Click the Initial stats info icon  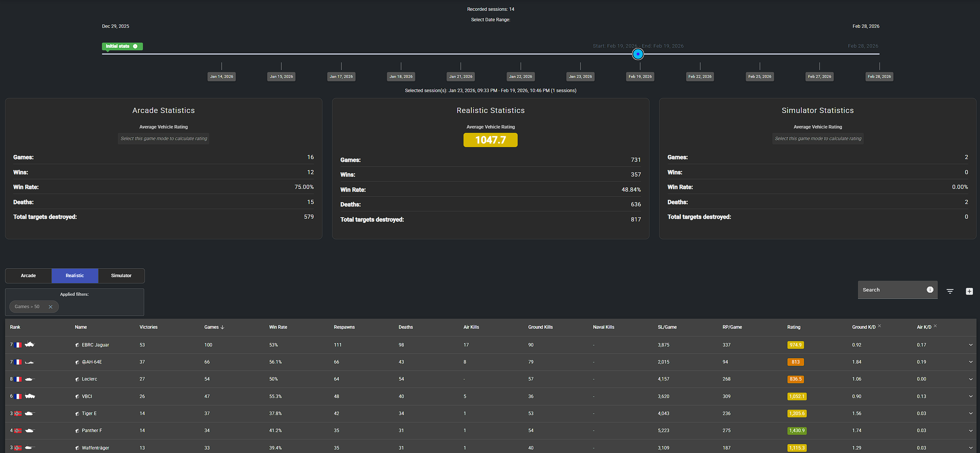(135, 46)
